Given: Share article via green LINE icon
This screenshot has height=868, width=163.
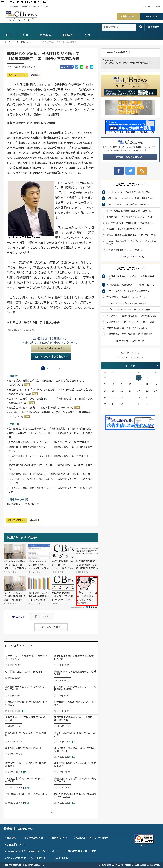Looking at the screenshot, I should coord(82,67).
